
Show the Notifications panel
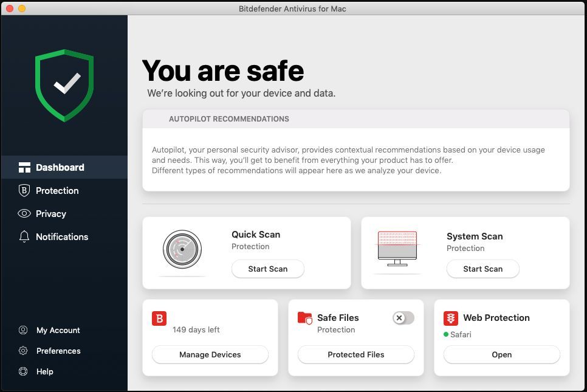tap(61, 236)
